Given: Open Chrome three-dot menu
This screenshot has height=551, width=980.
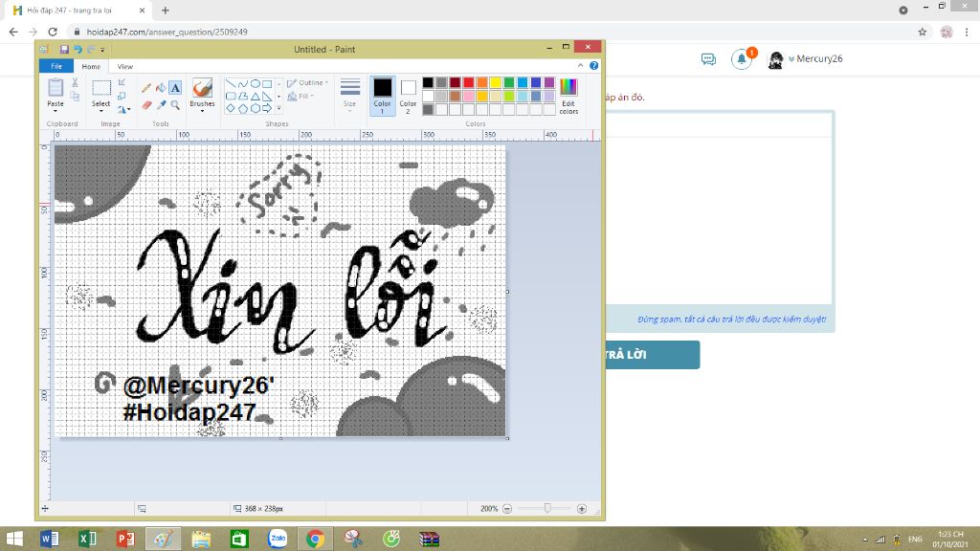Looking at the screenshot, I should click(967, 32).
